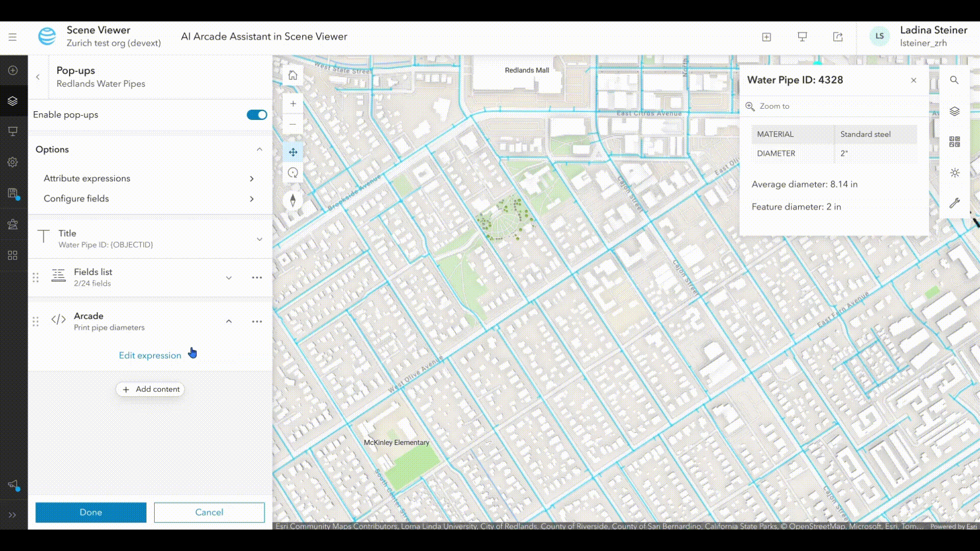980x551 pixels.
Task: Click the compass north arrow
Action: pos(292,201)
